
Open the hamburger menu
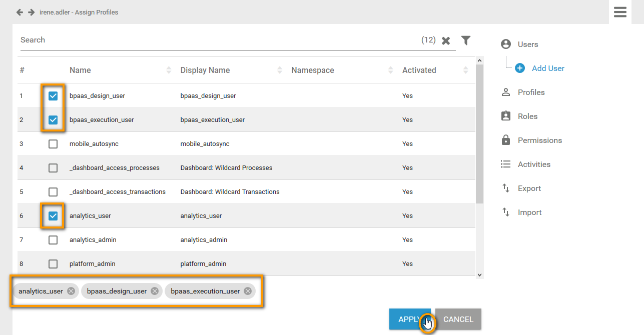point(620,12)
